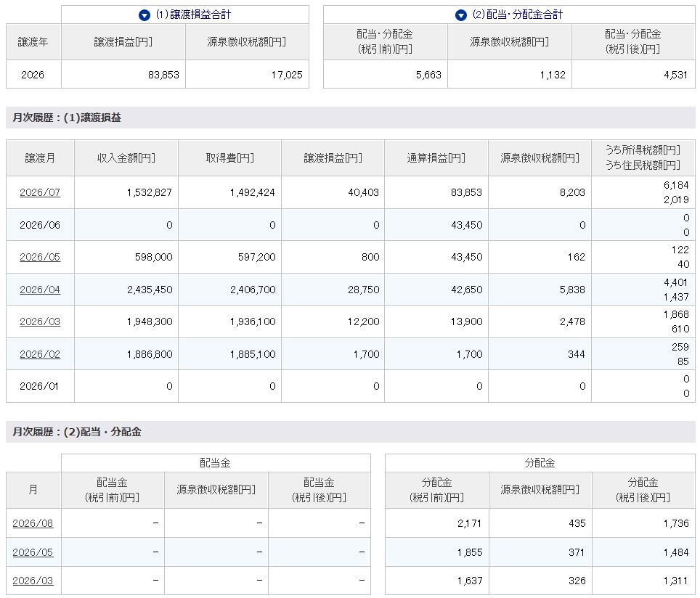Click the 分配金 group header

pos(540,463)
